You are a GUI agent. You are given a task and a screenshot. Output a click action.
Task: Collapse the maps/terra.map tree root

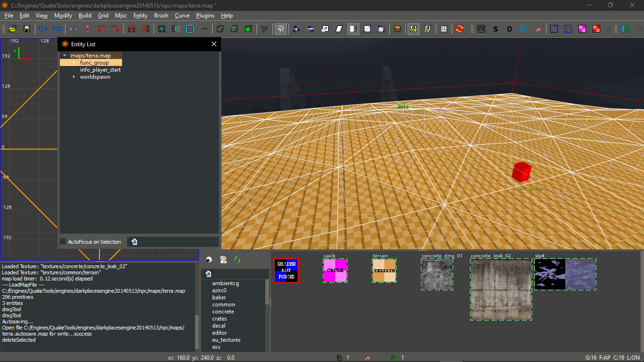(65, 55)
